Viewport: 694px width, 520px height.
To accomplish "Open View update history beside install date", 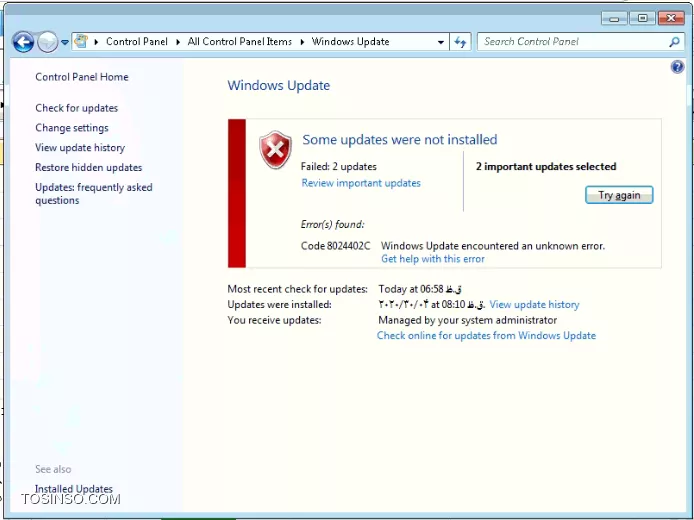I will (534, 304).
